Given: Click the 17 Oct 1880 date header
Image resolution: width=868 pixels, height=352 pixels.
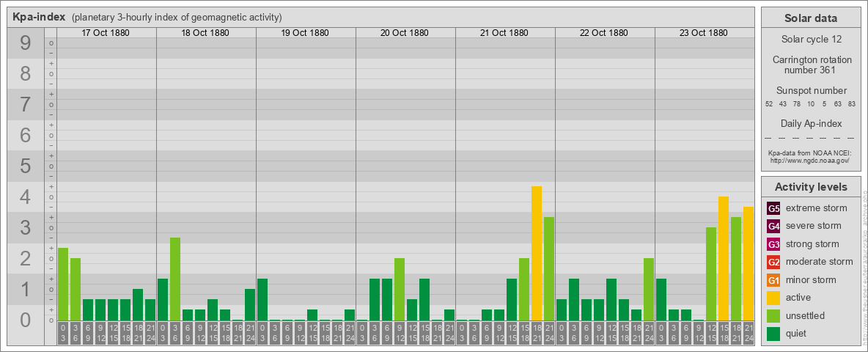Looking at the screenshot, I should [x=106, y=33].
